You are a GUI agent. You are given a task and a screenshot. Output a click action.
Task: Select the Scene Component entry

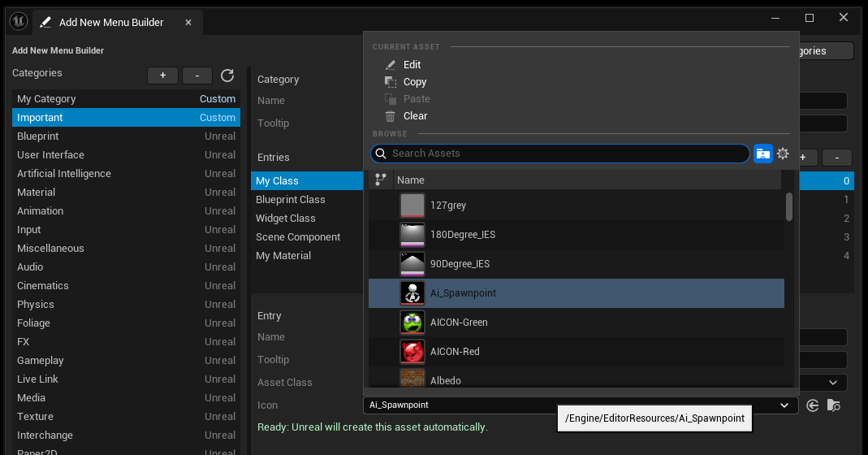pos(307,237)
